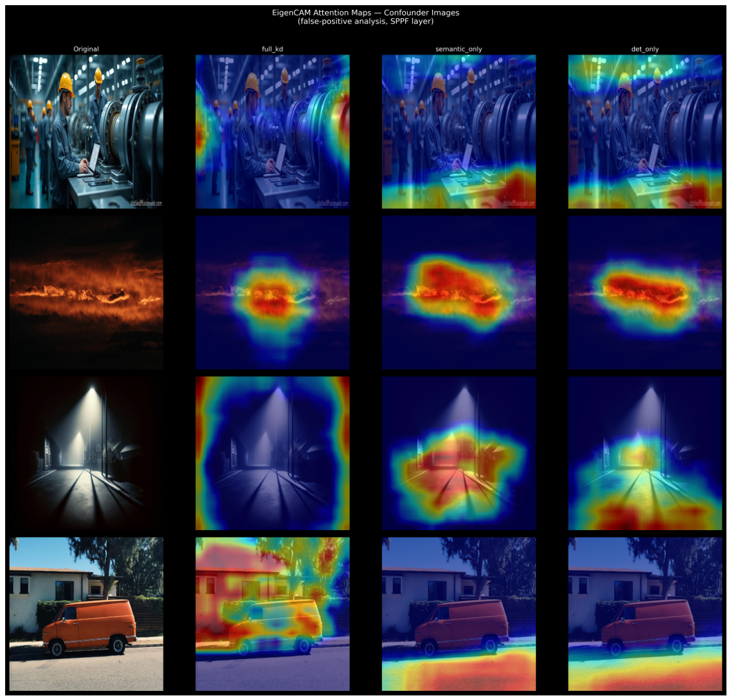Screen dimensions: 731x700
Task: Open the semantic_only heatmap of the orange van
Action: click(x=459, y=614)
